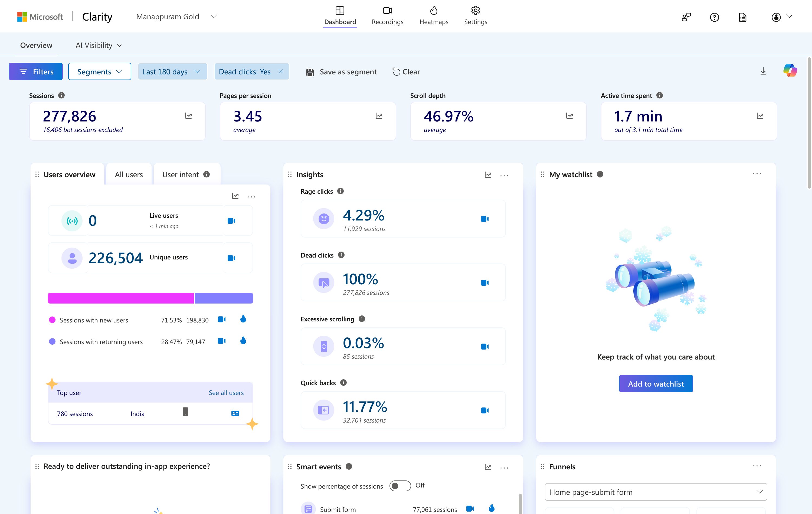The height and width of the screenshot is (514, 812).
Task: Click the Sessions info icon
Action: pyautogui.click(x=61, y=95)
